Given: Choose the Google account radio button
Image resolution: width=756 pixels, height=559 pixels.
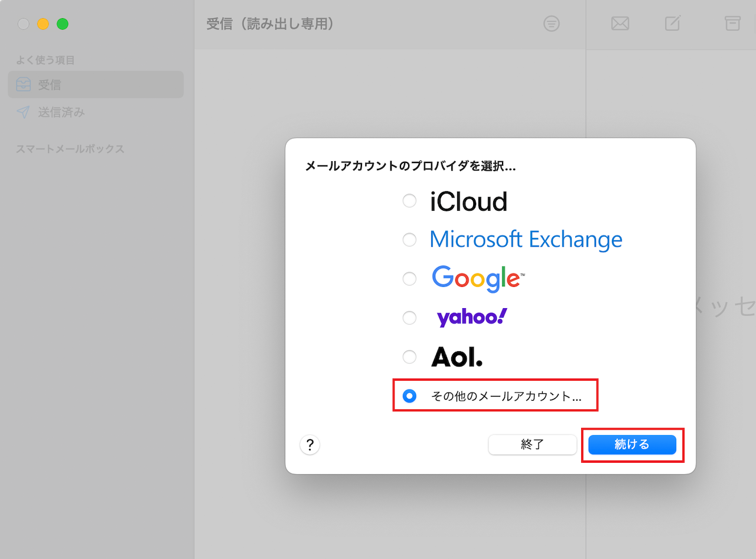Looking at the screenshot, I should [x=409, y=279].
